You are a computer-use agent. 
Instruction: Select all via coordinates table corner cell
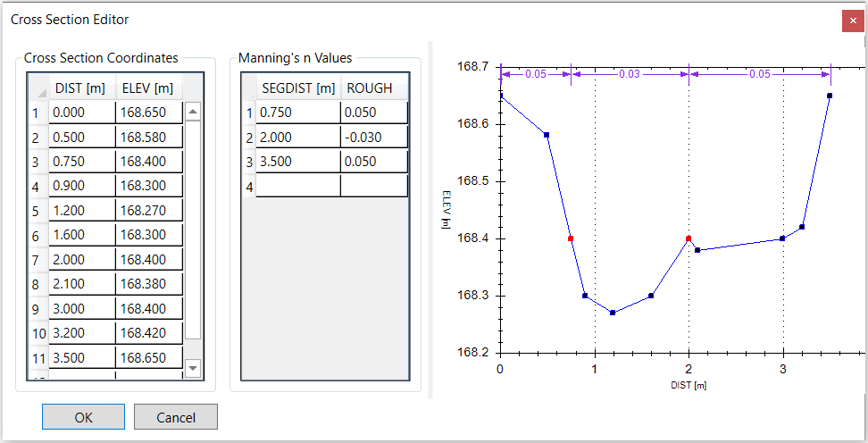[38, 88]
